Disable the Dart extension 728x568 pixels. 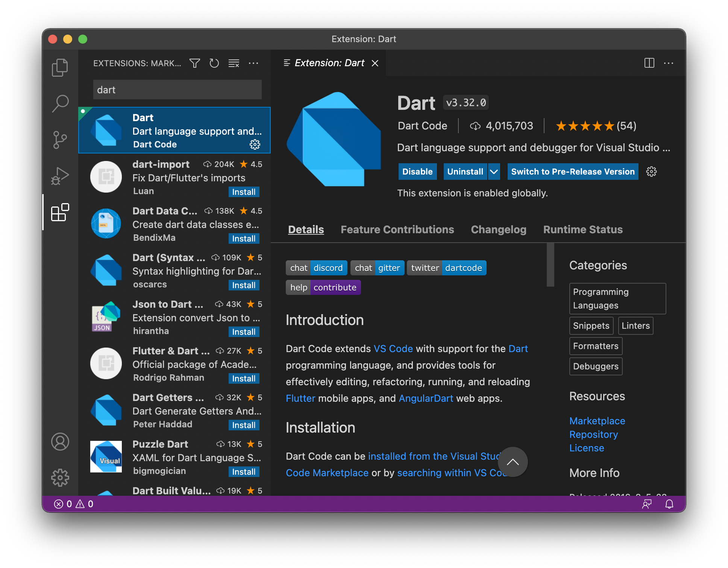click(x=417, y=172)
